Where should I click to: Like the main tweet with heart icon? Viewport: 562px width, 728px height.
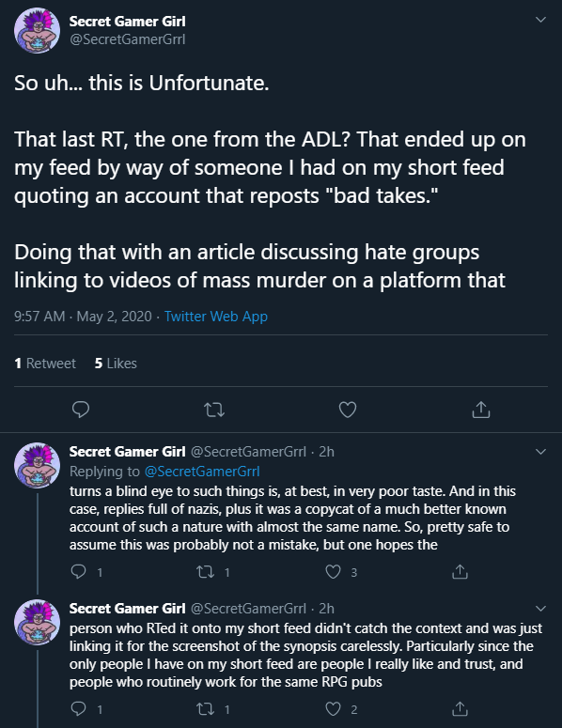(348, 410)
